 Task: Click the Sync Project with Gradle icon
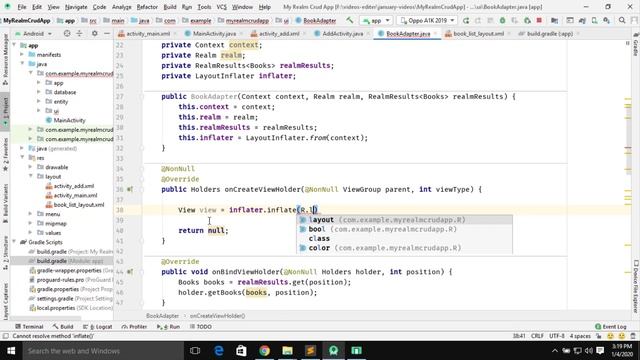click(x=582, y=20)
